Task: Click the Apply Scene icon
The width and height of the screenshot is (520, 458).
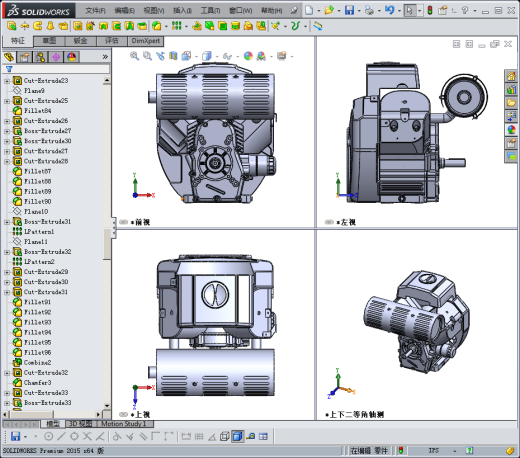Action: tap(261, 56)
